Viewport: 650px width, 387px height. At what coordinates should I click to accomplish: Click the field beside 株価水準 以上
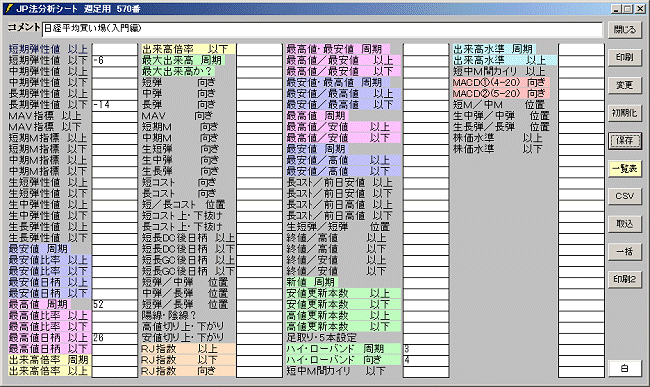(581, 138)
